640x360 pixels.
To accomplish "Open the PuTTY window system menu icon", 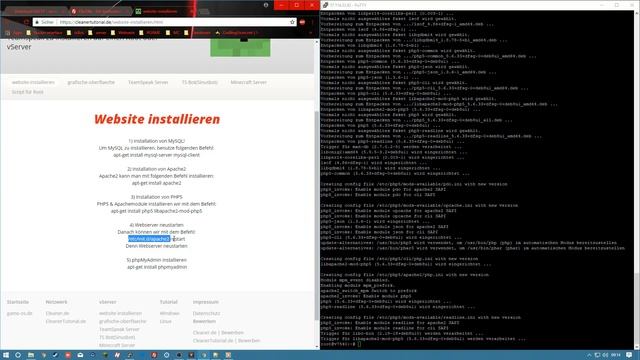I will click(325, 5).
